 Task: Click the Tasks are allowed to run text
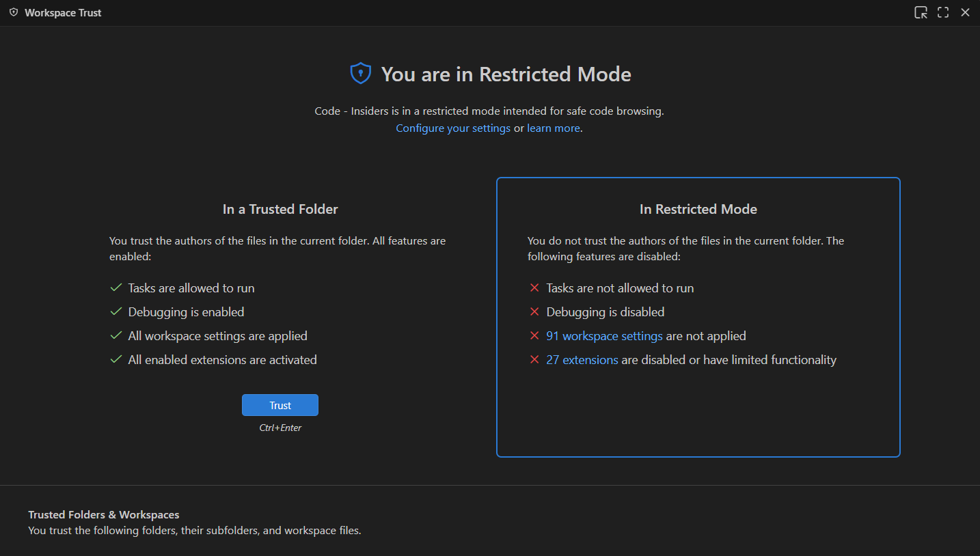coord(191,288)
